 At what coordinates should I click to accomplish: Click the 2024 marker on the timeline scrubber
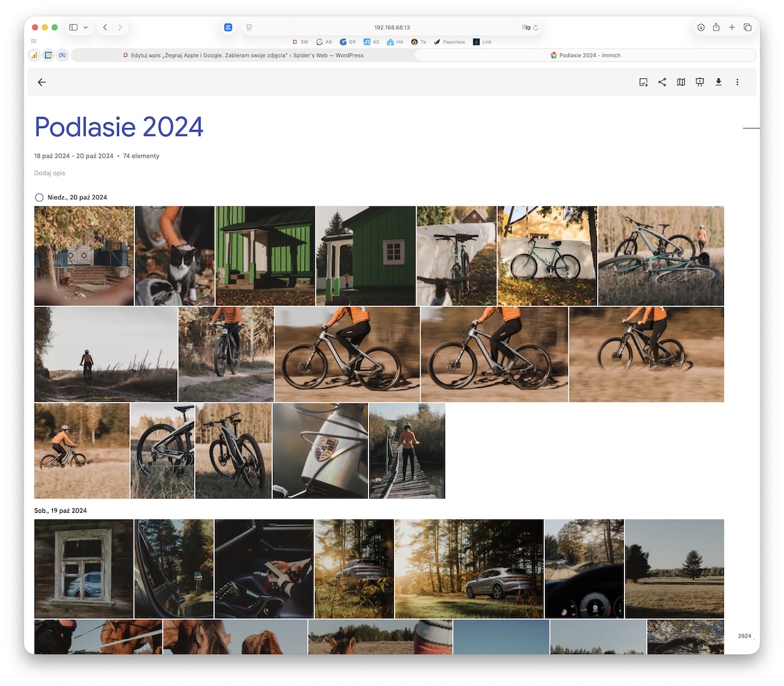pos(744,636)
